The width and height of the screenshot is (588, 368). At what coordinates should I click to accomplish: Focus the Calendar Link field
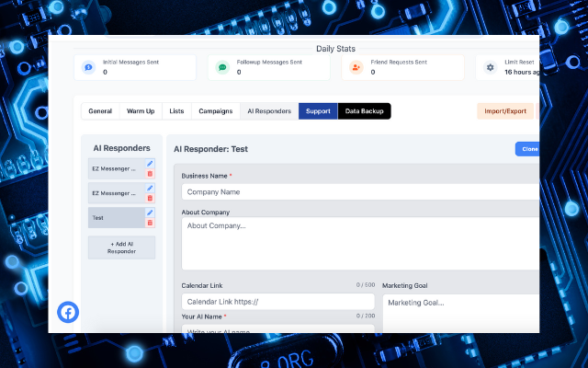[277, 302]
